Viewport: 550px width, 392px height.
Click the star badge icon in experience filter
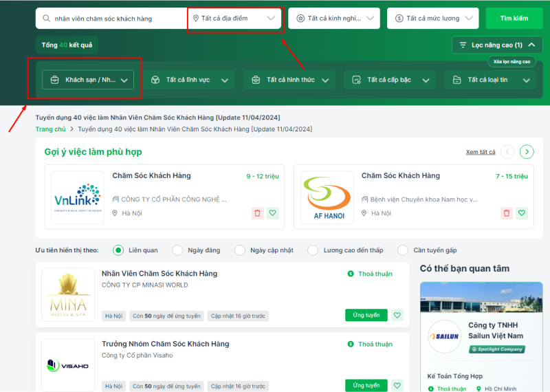pyautogui.click(x=300, y=19)
